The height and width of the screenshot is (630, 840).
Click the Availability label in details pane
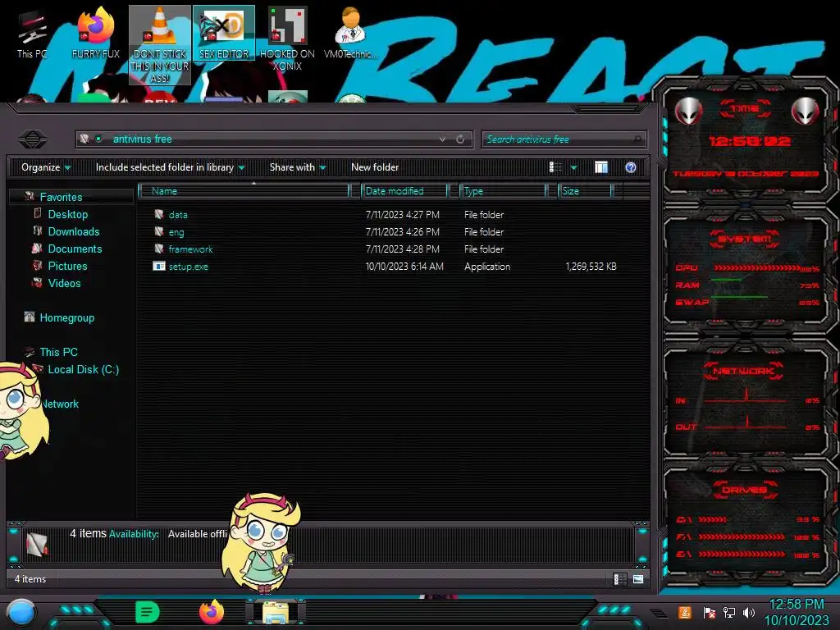click(x=134, y=534)
